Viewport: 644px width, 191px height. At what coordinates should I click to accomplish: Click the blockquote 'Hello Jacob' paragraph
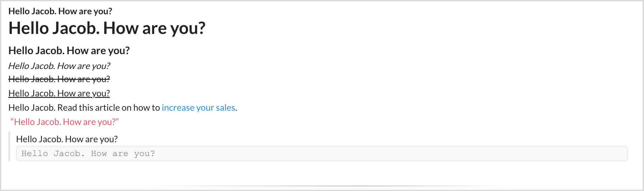(x=67, y=139)
